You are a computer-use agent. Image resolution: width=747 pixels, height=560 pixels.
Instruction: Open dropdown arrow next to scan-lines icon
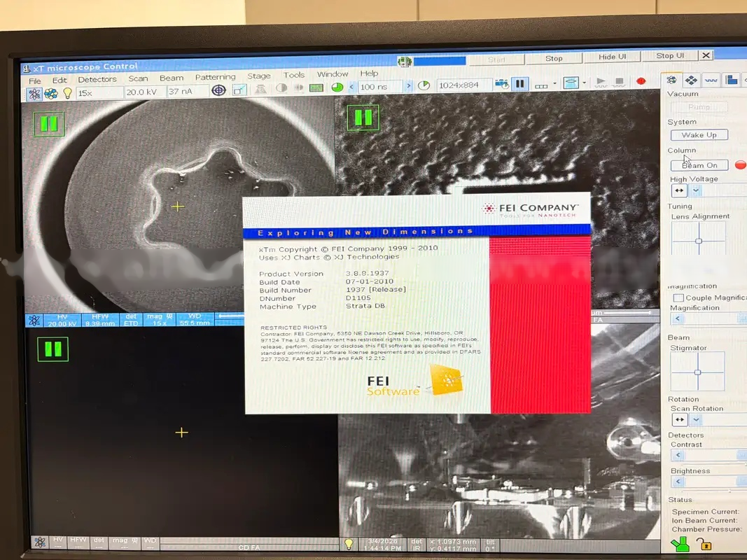554,83
